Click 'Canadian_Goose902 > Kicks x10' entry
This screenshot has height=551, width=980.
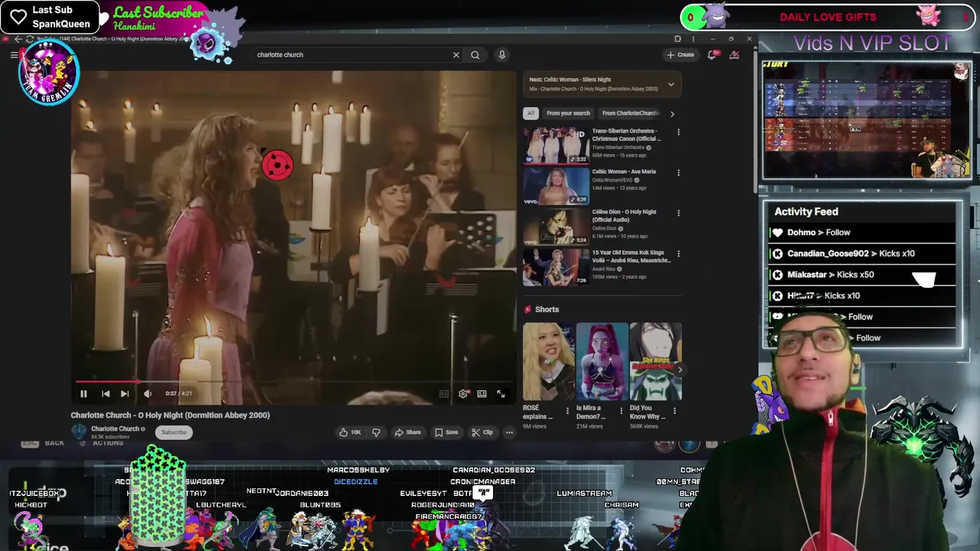click(863, 253)
